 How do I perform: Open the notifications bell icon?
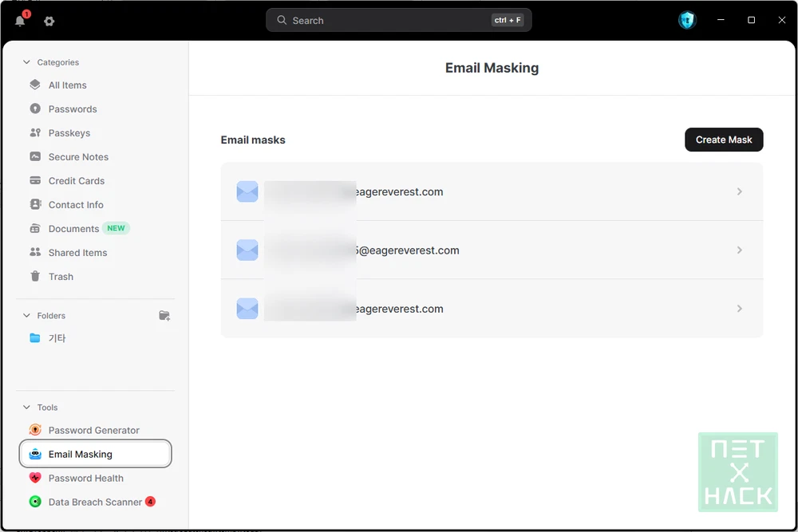(21, 21)
